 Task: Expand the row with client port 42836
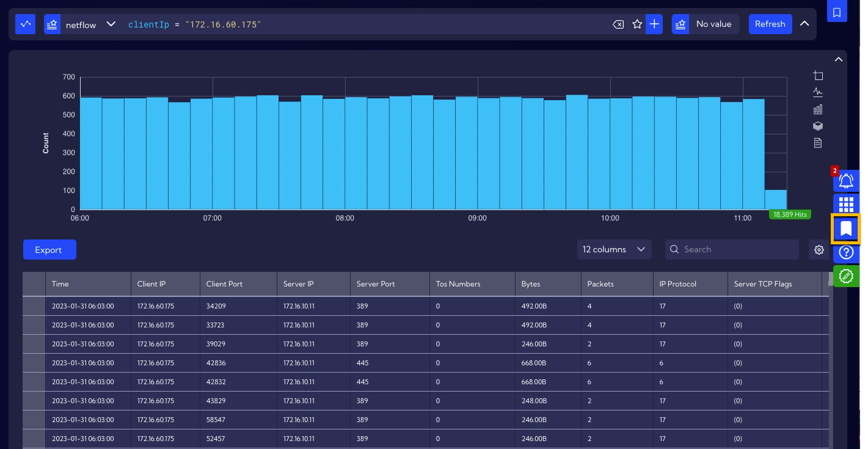click(x=34, y=363)
